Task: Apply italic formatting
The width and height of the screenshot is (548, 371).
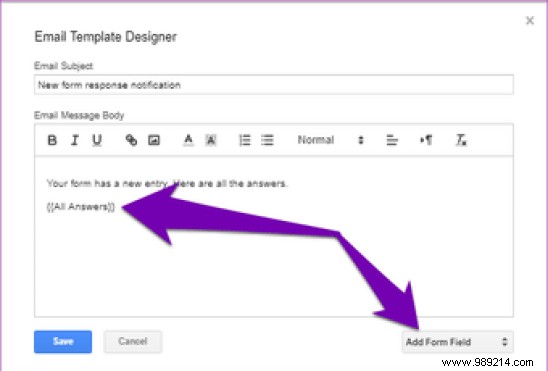Action: tap(74, 140)
